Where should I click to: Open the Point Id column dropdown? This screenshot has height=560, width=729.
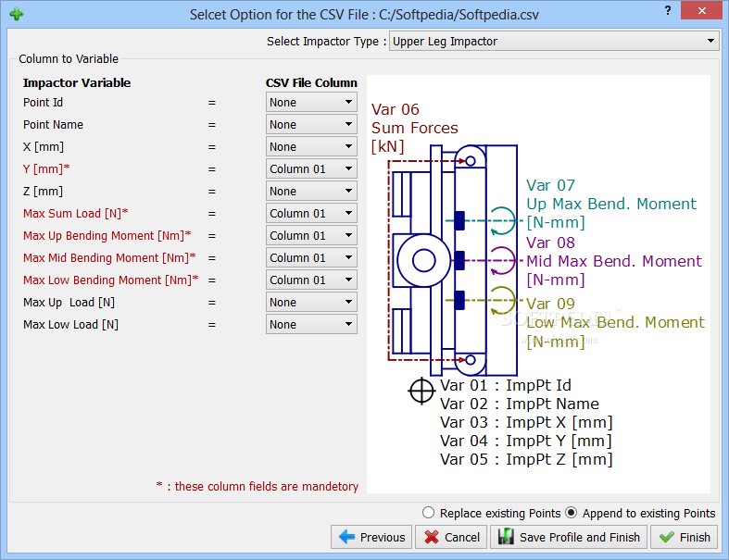tap(311, 102)
